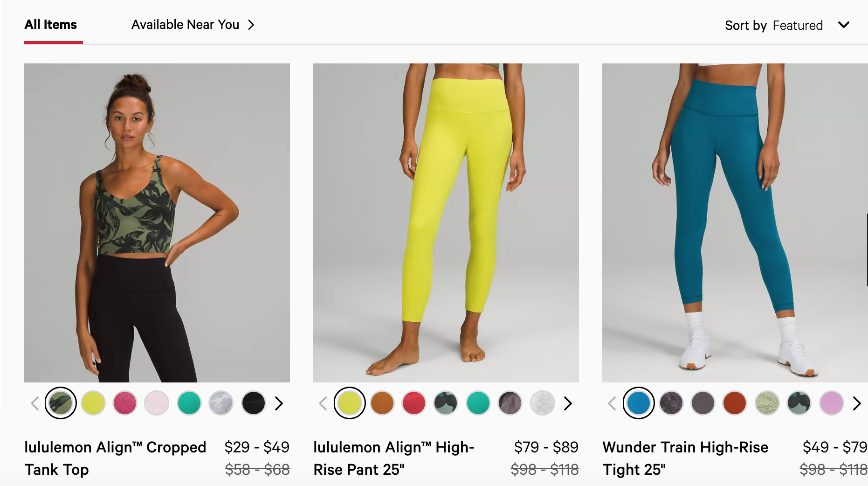Open lululemon Align Cropped Tank Top link
The image size is (868, 486).
tap(115, 458)
